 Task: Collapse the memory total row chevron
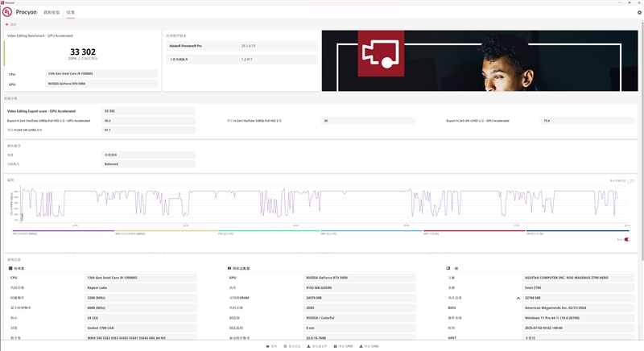[518, 298]
